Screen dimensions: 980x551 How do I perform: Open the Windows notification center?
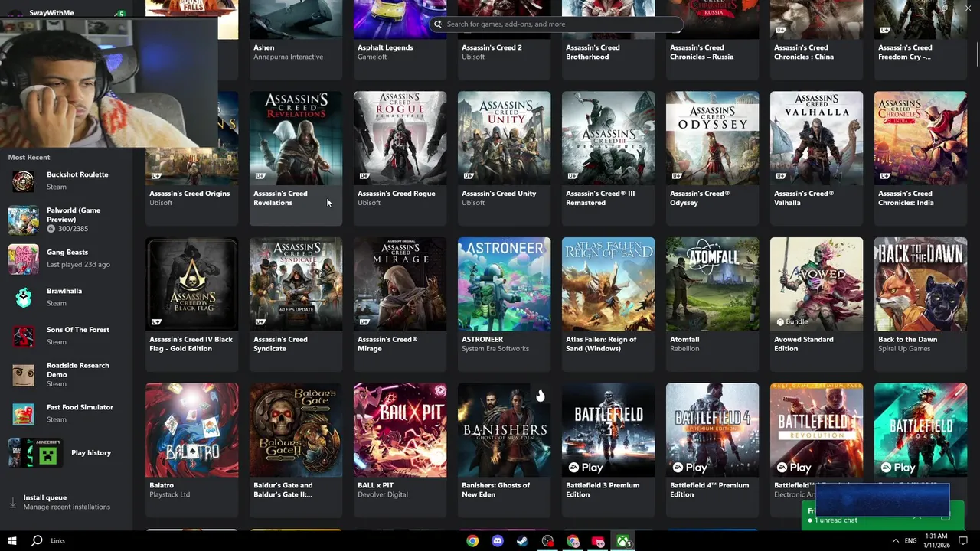click(x=963, y=541)
